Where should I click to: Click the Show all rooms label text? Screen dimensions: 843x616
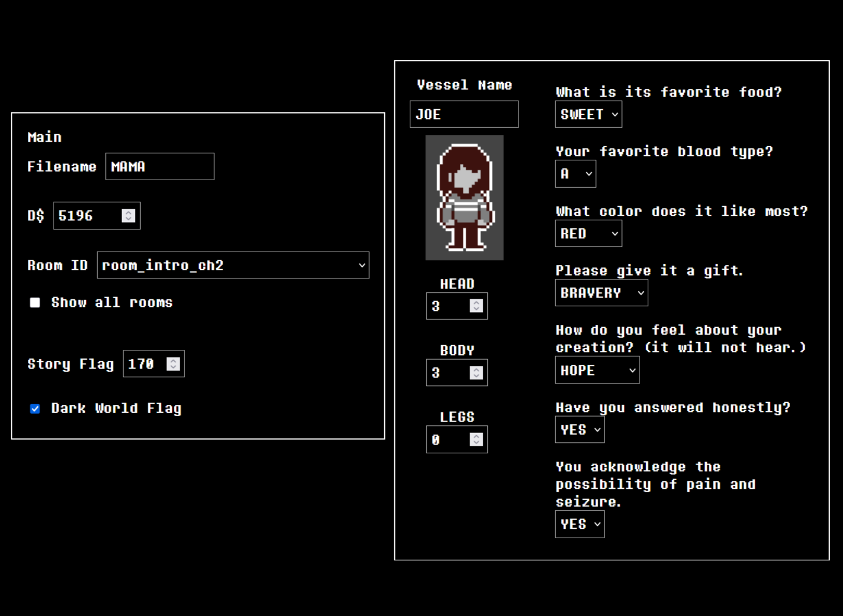pyautogui.click(x=112, y=302)
